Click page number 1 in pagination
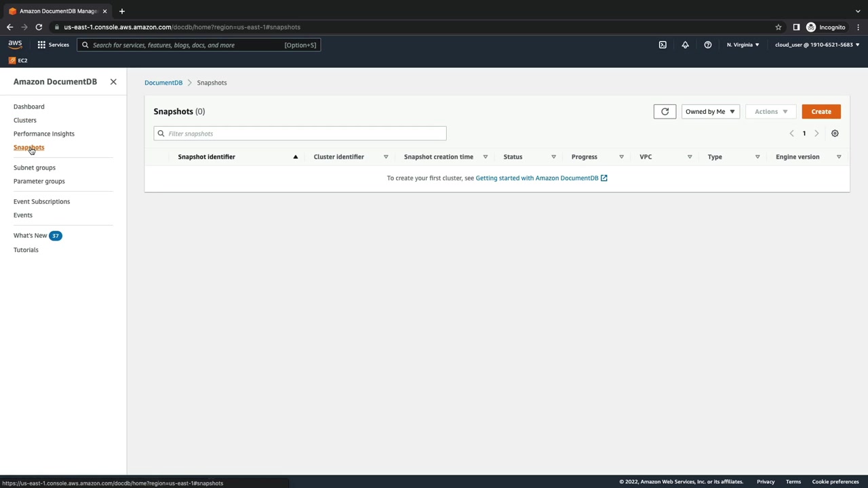The image size is (868, 488). (804, 134)
